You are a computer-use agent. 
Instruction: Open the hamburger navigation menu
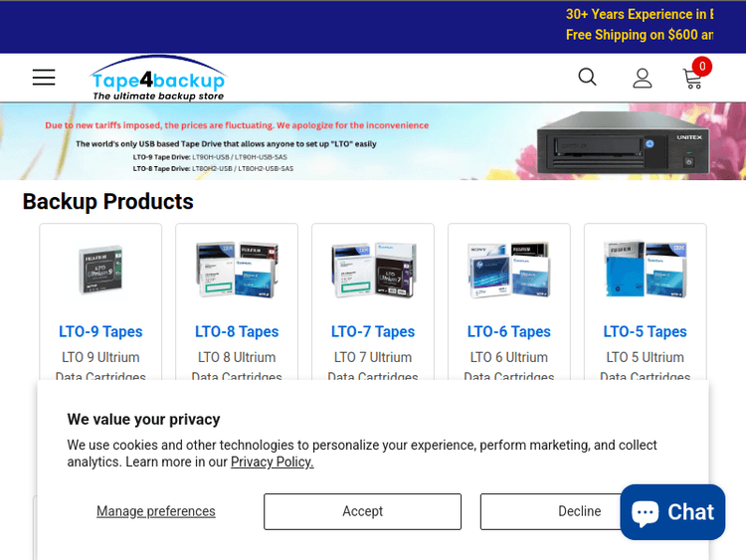44,77
